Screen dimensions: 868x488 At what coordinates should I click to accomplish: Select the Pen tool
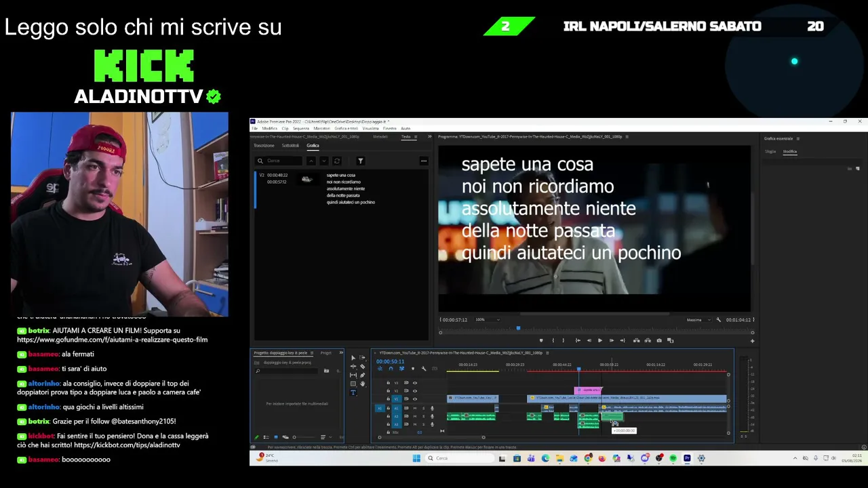[x=362, y=375]
